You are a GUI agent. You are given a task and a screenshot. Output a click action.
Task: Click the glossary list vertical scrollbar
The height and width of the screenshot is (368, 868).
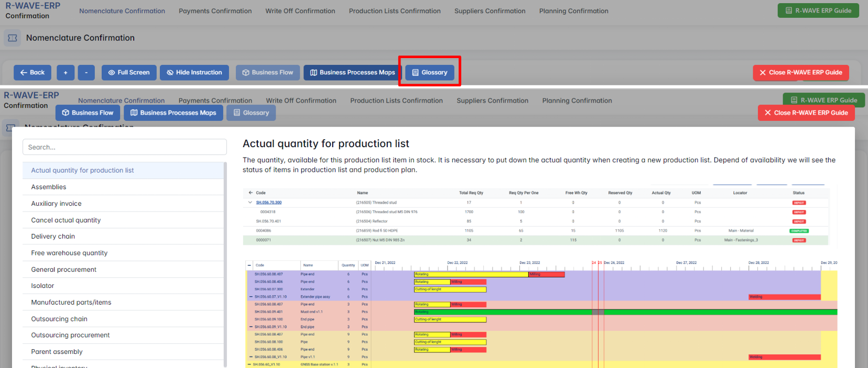pyautogui.click(x=225, y=262)
